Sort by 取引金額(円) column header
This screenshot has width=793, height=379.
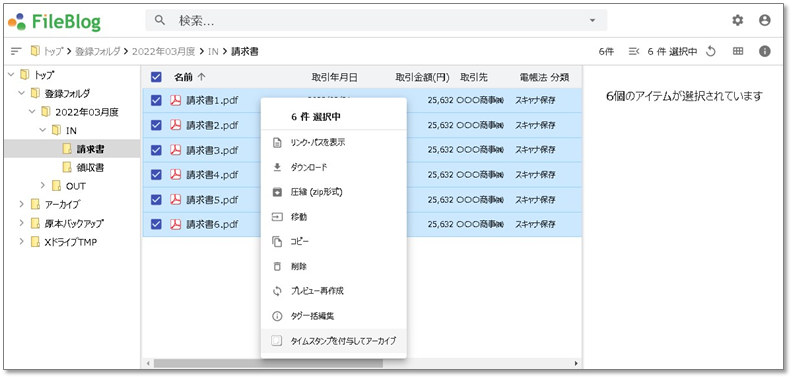(x=422, y=77)
